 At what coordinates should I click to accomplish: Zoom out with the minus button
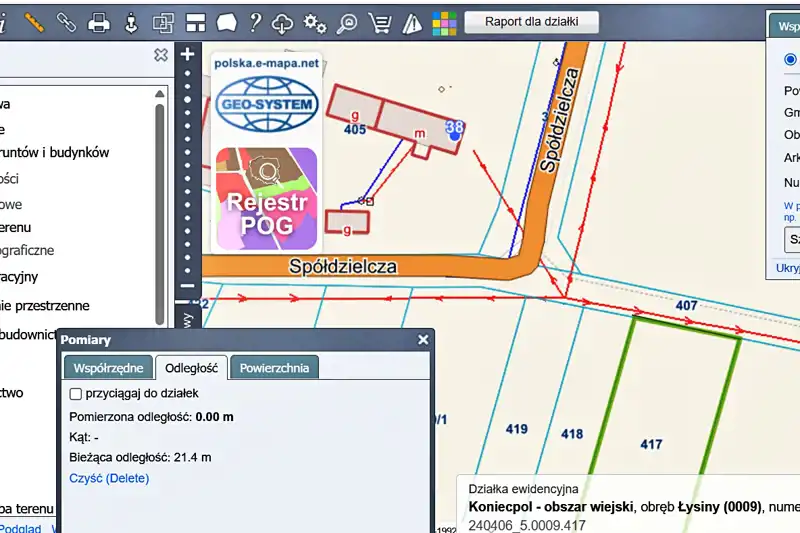[x=187, y=287]
